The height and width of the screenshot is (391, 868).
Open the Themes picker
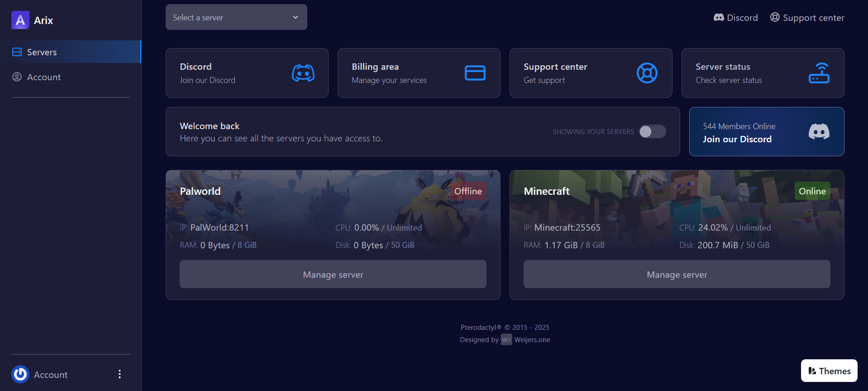point(829,371)
